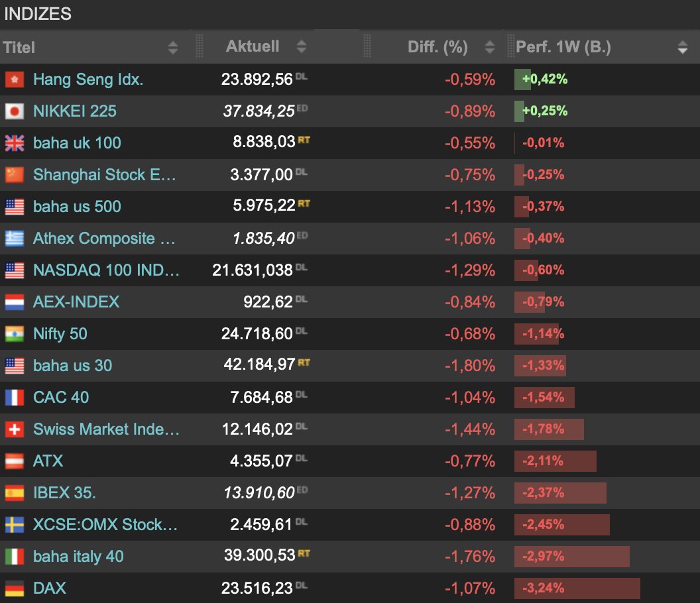Click the -3,24% performance bar for DAX
700x603 pixels.
[577, 588]
